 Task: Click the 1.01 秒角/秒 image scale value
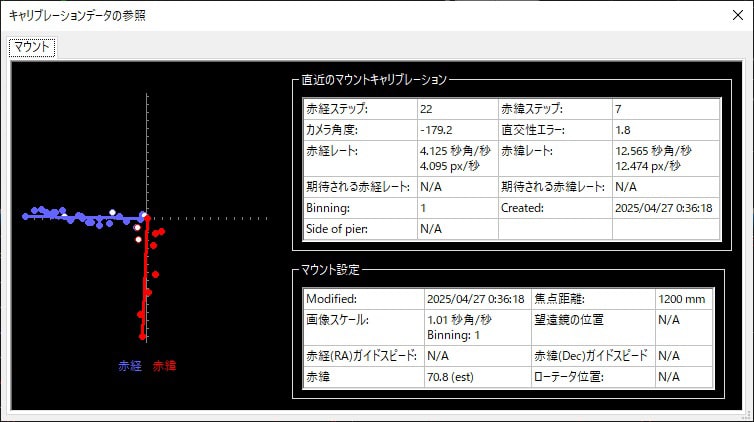click(459, 320)
